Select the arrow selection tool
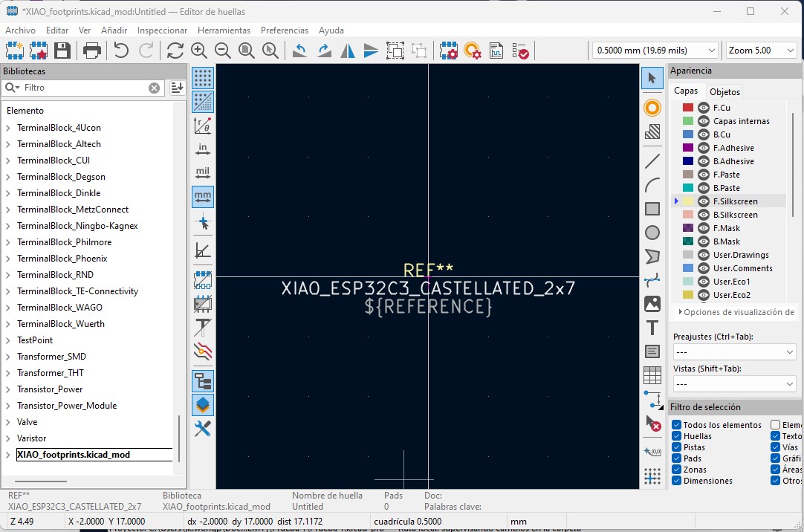This screenshot has height=532, width=804. tap(652, 78)
